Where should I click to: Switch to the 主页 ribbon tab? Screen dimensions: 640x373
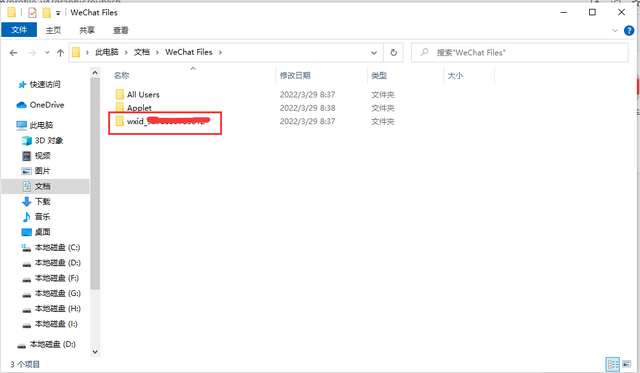tap(53, 30)
